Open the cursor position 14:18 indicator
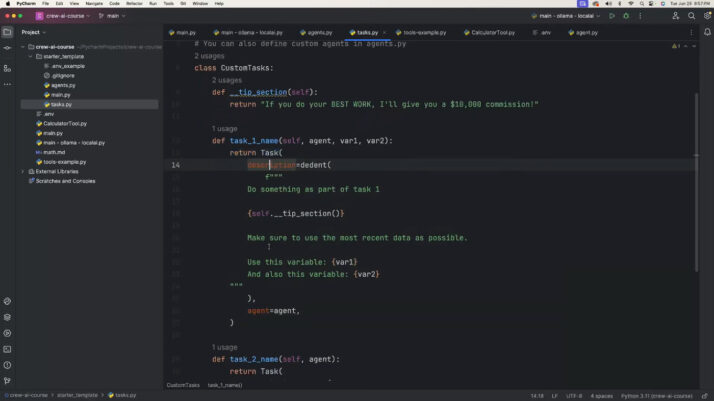This screenshot has height=401, width=714. [537, 396]
